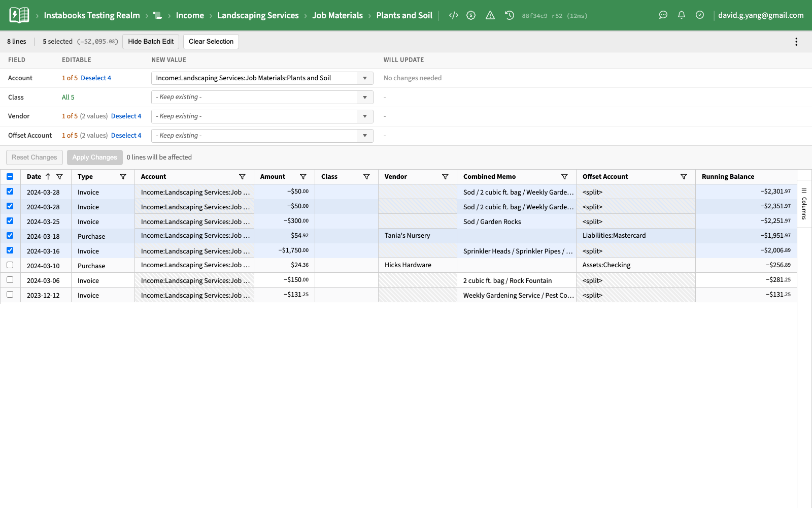The width and height of the screenshot is (812, 508).
Task: Click Deselect 4 for Vendor field
Action: point(126,116)
